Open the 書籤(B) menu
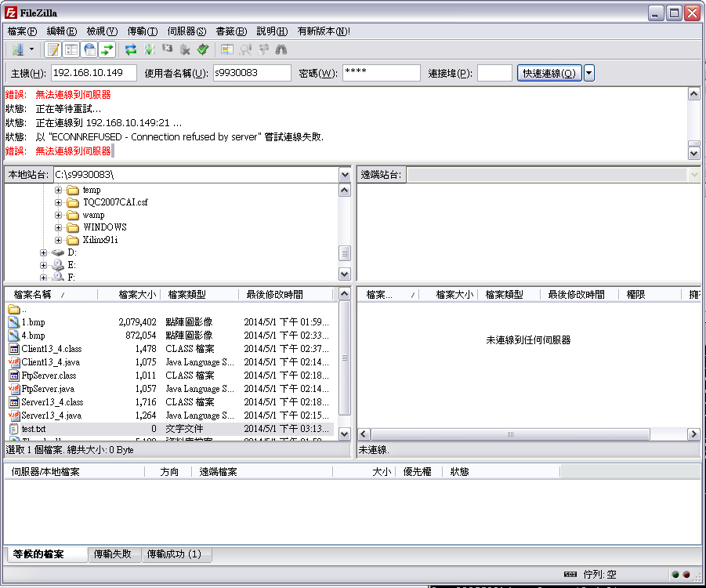 pos(231,31)
